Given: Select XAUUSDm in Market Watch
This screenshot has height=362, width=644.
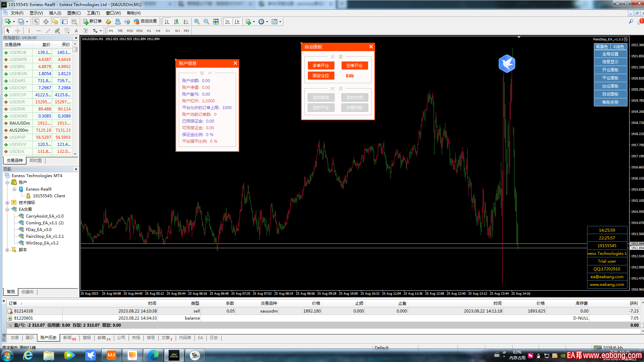Looking at the screenshot, I should [20, 123].
